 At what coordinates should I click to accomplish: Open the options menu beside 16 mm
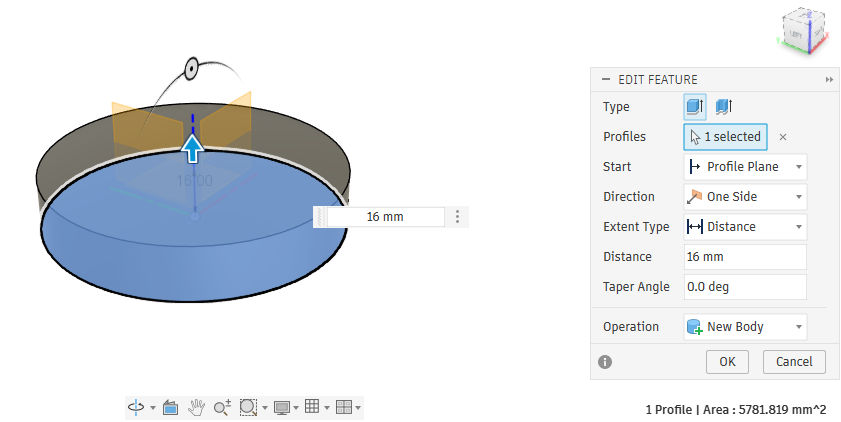(458, 217)
